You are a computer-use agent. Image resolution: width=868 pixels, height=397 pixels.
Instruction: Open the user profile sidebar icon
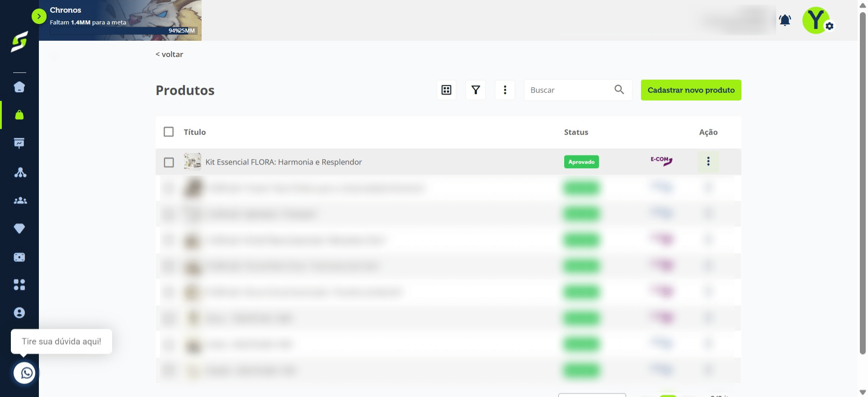click(x=19, y=313)
